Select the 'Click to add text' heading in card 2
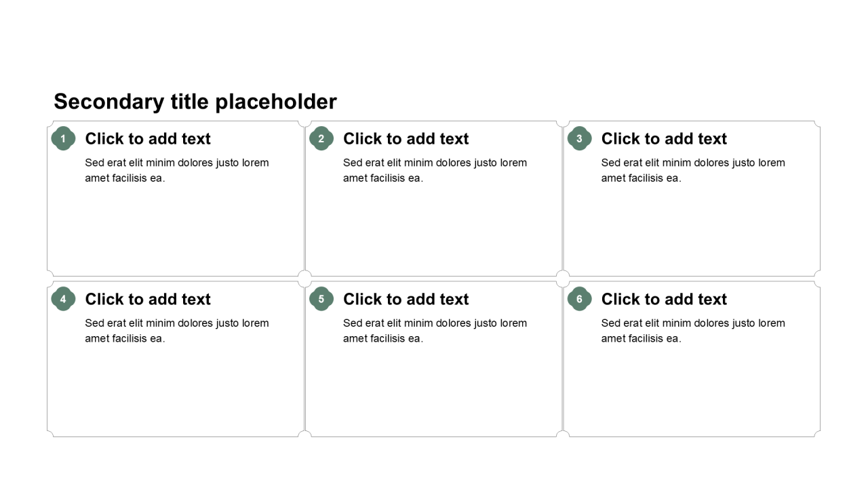The width and height of the screenshot is (868, 488). tap(406, 139)
